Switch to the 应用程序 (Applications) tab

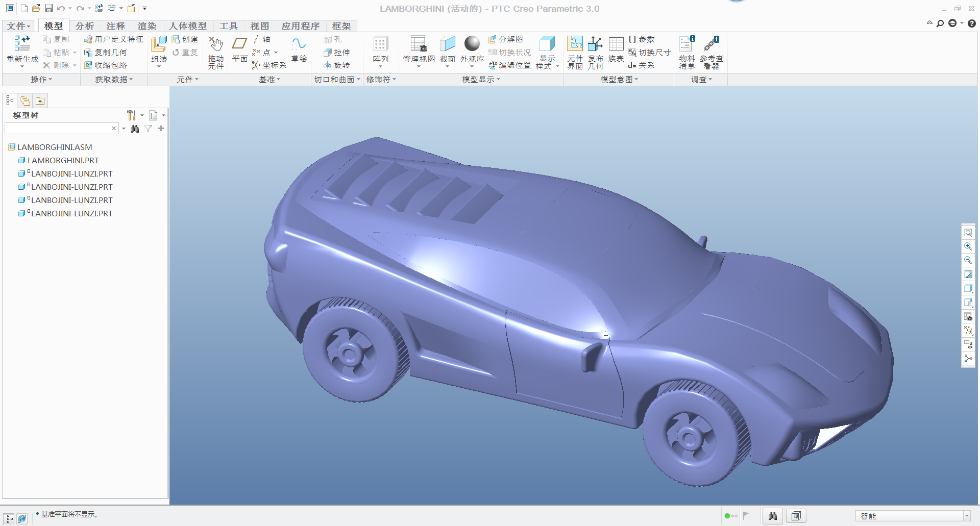pyautogui.click(x=301, y=26)
